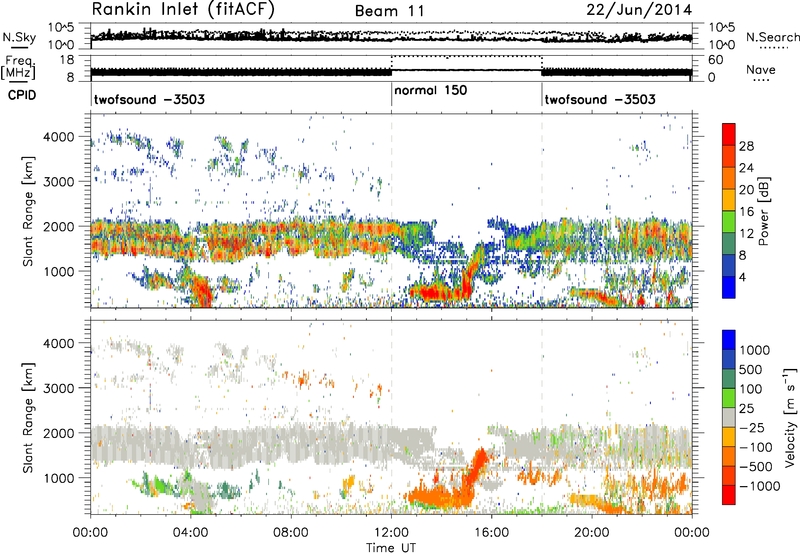Click the 'Power [dB]' colorbar title
800x554 pixels.
[763, 211]
